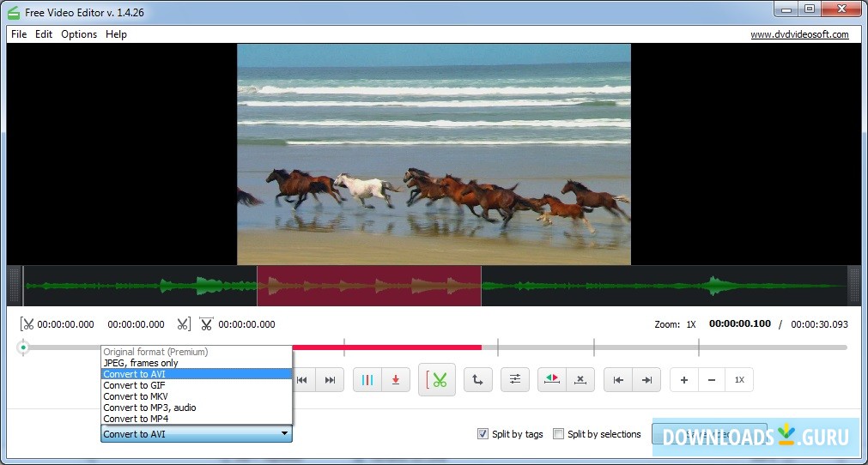Click the remove selection X icon

click(x=580, y=380)
